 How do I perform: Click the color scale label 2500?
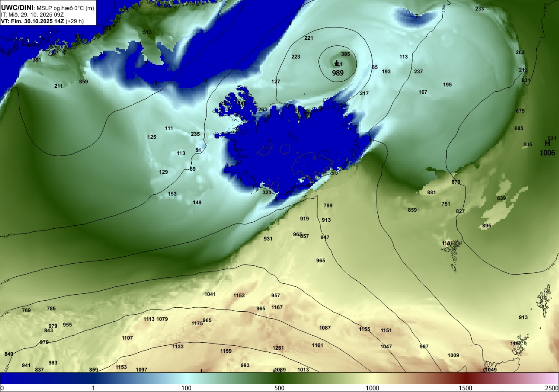click(552, 388)
